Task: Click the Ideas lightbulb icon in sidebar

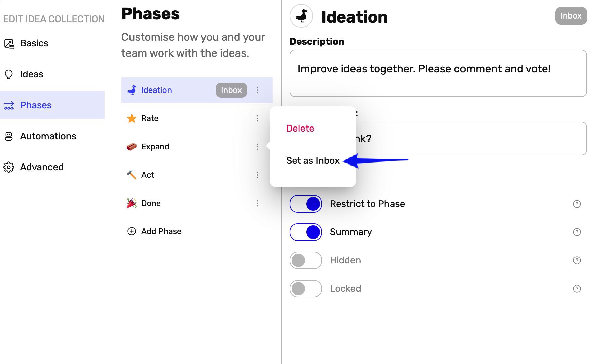Action: click(9, 74)
